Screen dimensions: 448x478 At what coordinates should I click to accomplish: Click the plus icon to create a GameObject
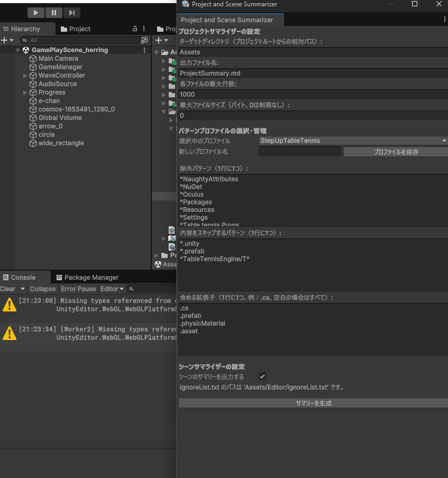(4, 40)
